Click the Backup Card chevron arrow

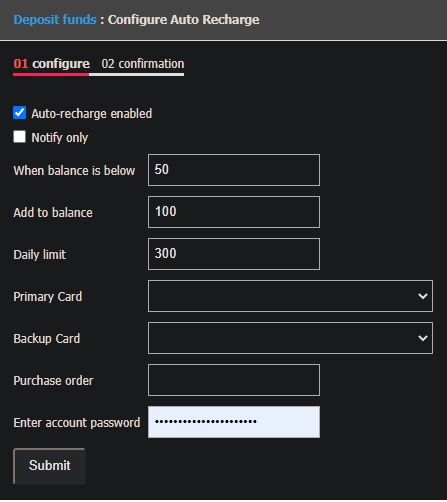423,338
